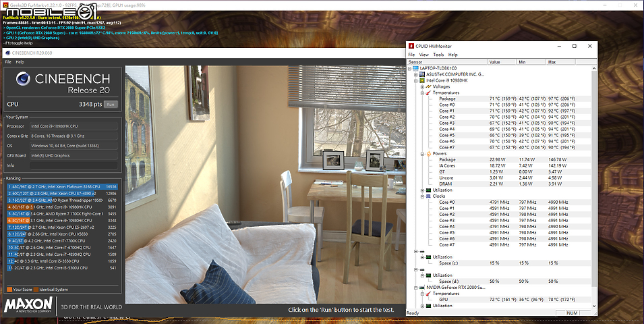Click the GPU Temperatures thermometer icon
Viewport: 644px width, 324px height.
click(x=428, y=294)
